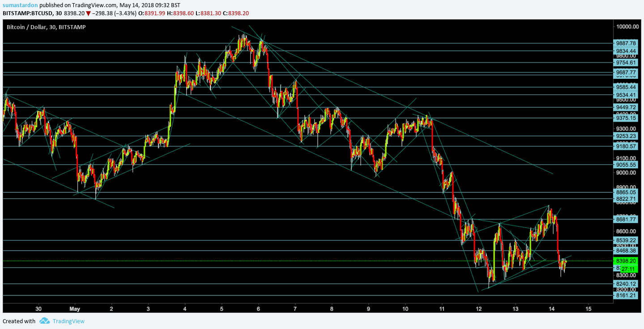Select the 8681.77 price level label
This screenshot has height=329, width=644.
pos(626,219)
